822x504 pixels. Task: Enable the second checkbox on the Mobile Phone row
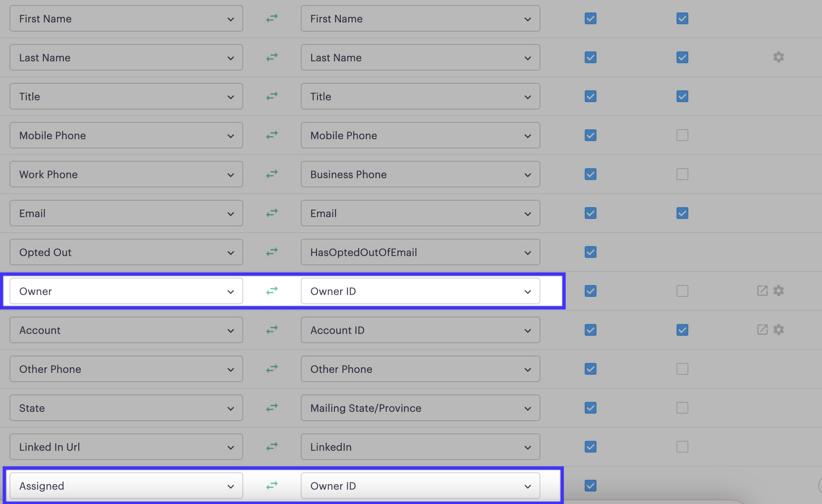point(682,135)
